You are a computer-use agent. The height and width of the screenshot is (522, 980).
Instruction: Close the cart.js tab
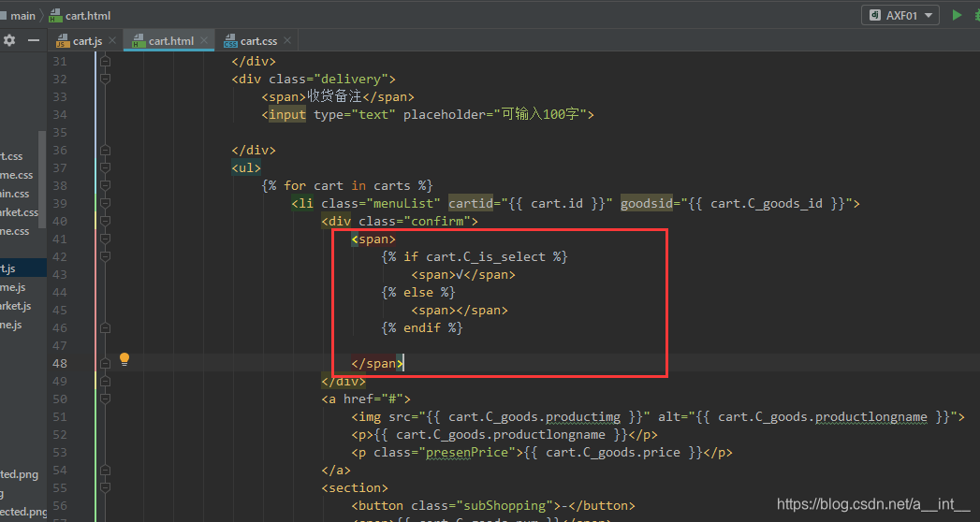[x=112, y=40]
